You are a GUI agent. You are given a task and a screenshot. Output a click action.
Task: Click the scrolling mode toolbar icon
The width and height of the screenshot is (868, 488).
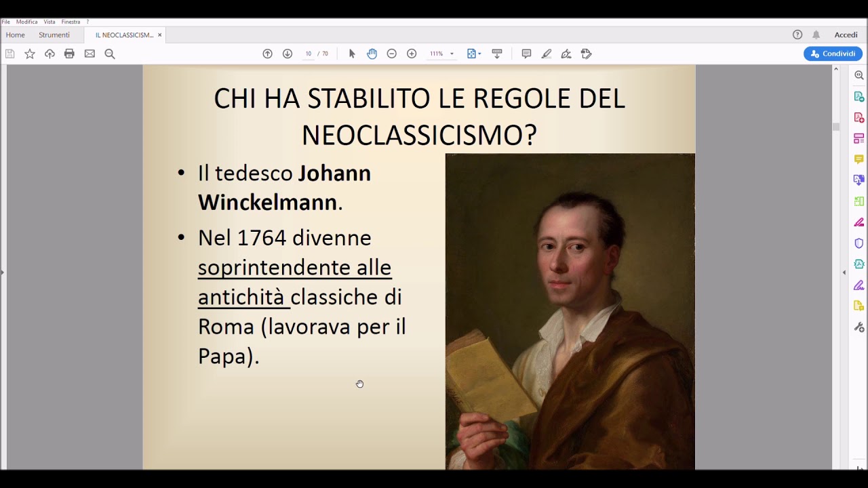496,54
